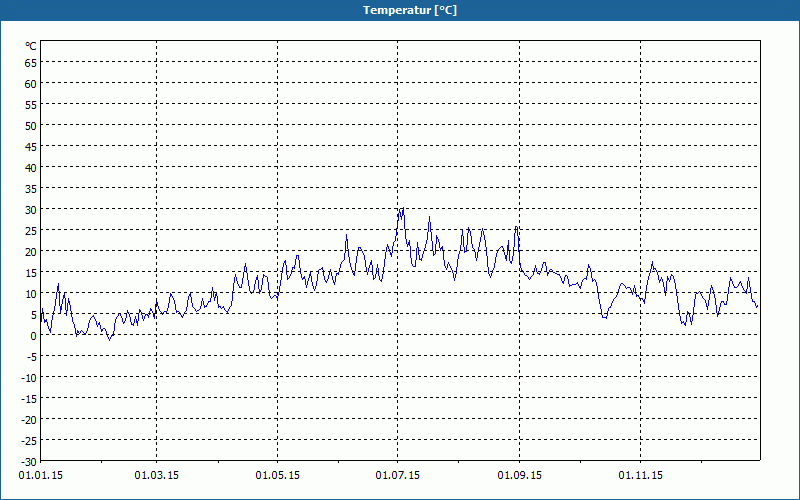Click the °C unit label on the axis
This screenshot has width=800, height=500.
[31, 46]
